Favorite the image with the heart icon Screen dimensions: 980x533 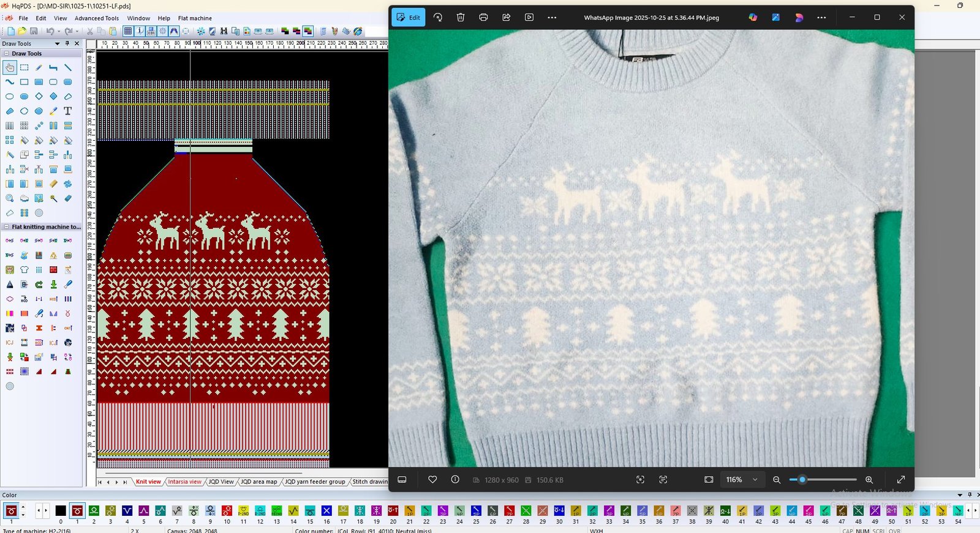(x=432, y=480)
